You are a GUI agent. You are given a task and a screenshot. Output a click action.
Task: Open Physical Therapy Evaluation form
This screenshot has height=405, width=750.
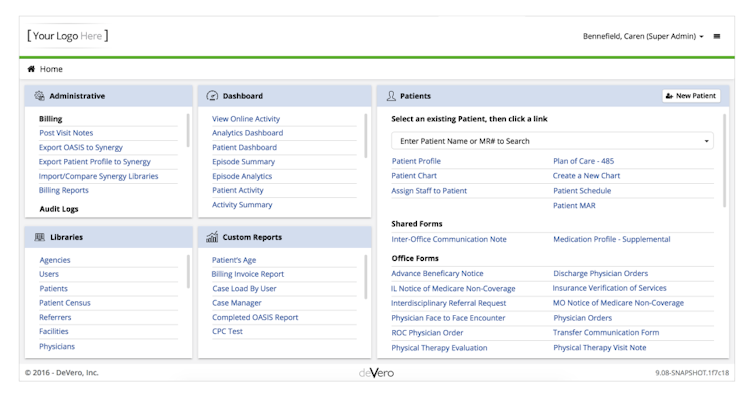439,348
